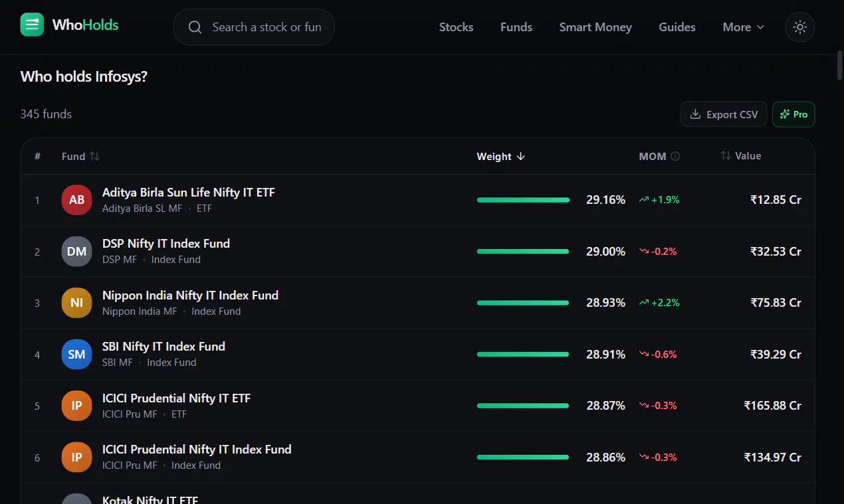Click the WhoHolds brand name
844x504 pixels.
[85, 25]
